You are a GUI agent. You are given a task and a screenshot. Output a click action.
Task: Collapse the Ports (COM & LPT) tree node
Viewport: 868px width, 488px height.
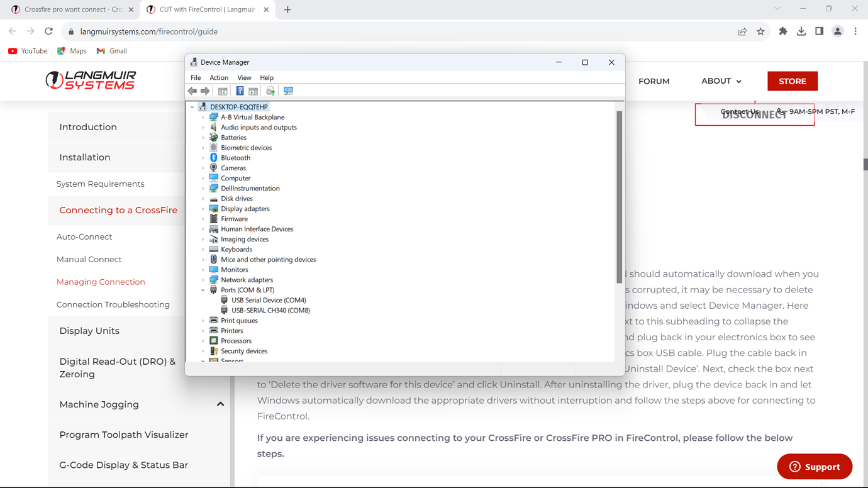tap(203, 290)
